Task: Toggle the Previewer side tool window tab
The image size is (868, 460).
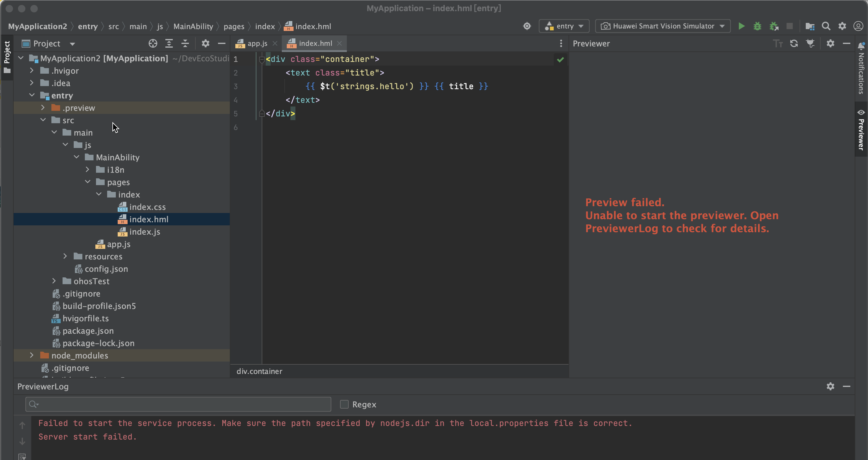Action: (x=861, y=130)
